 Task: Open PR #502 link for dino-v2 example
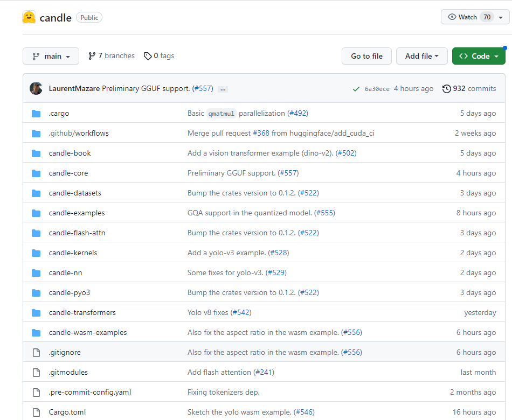pyautogui.click(x=346, y=153)
